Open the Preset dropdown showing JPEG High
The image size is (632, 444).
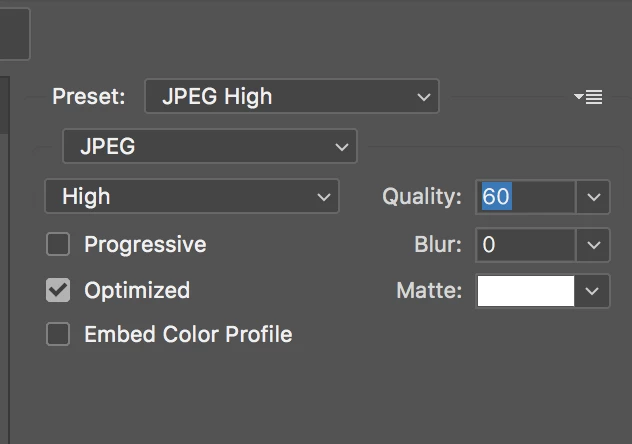[x=291, y=97]
